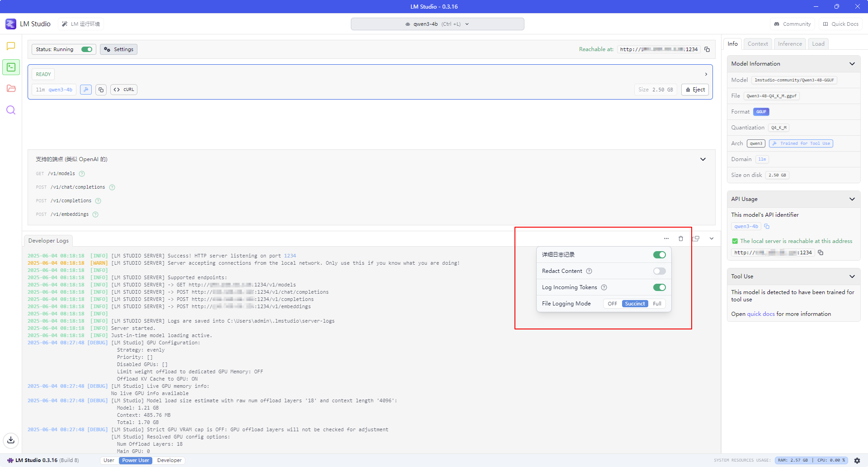
Task: Switch to Power User mode
Action: point(136,460)
